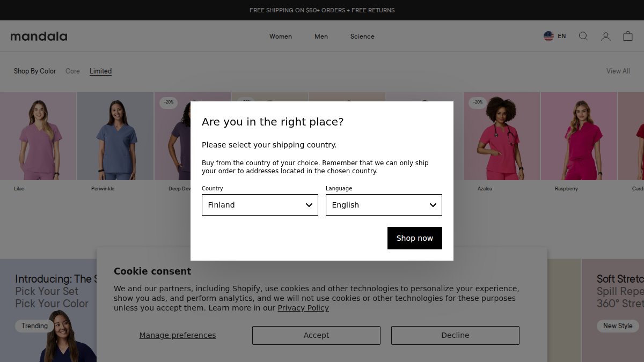
Task: Open the Privacy Policy link
Action: [303, 308]
